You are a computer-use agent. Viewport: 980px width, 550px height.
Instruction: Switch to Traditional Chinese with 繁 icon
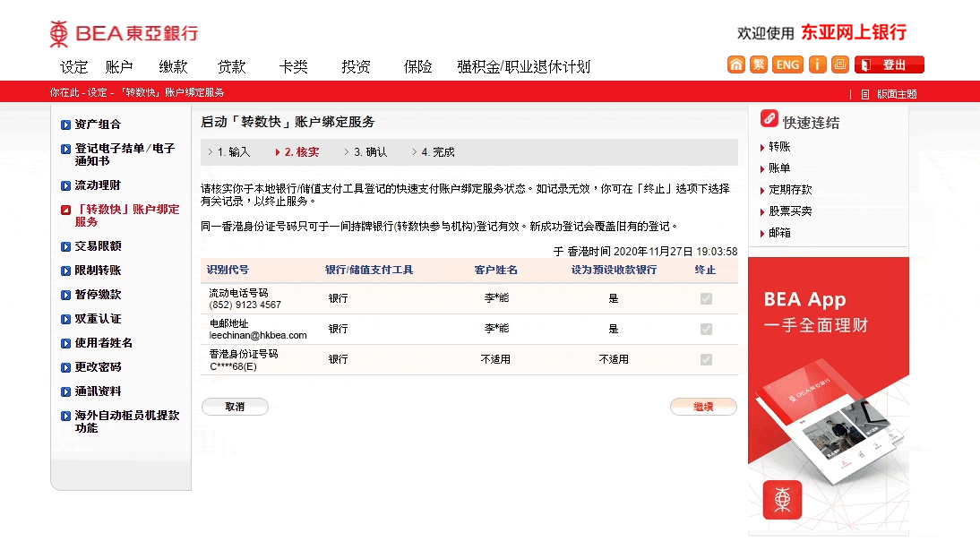click(758, 64)
